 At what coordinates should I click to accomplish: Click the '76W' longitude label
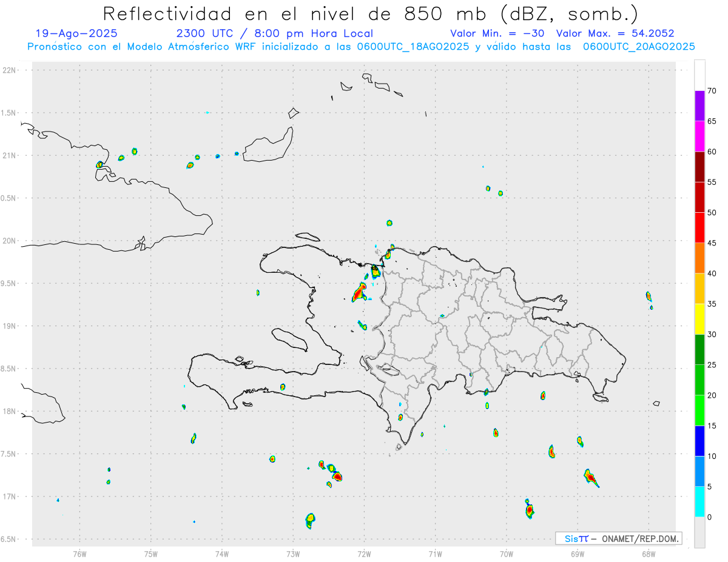click(79, 554)
